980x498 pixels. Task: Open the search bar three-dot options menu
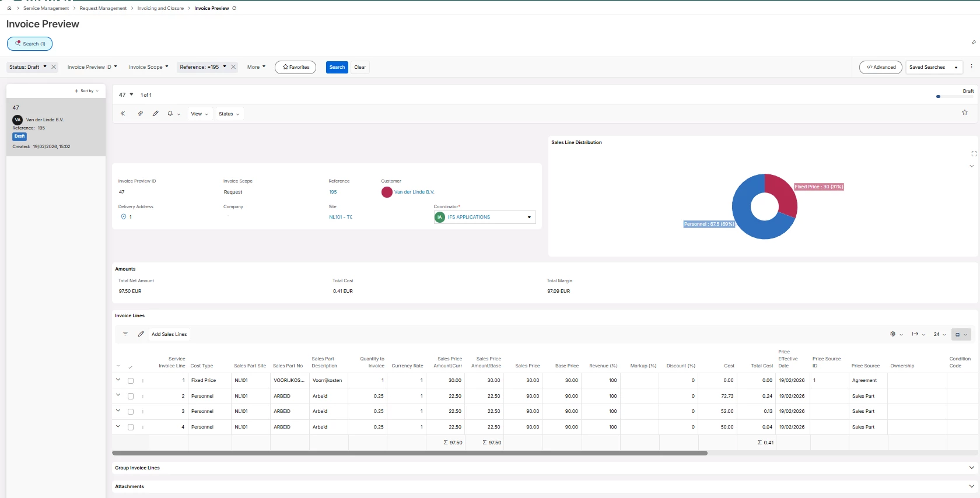coord(971,66)
